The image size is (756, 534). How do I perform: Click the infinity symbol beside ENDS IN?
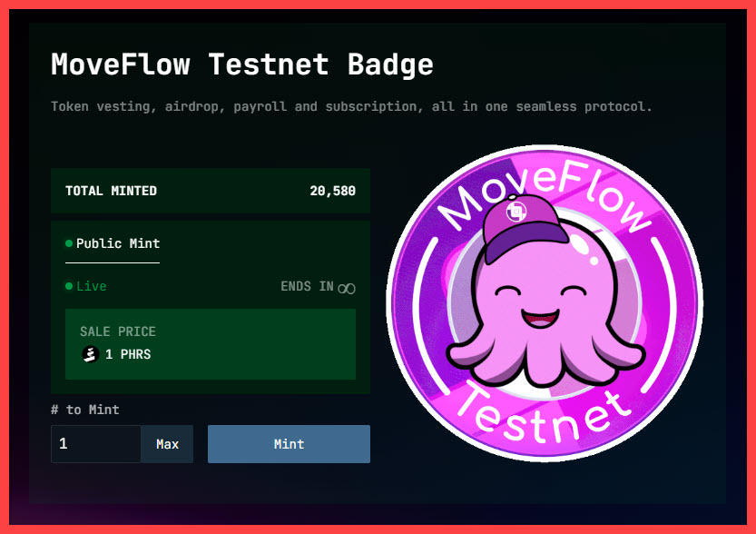click(347, 289)
